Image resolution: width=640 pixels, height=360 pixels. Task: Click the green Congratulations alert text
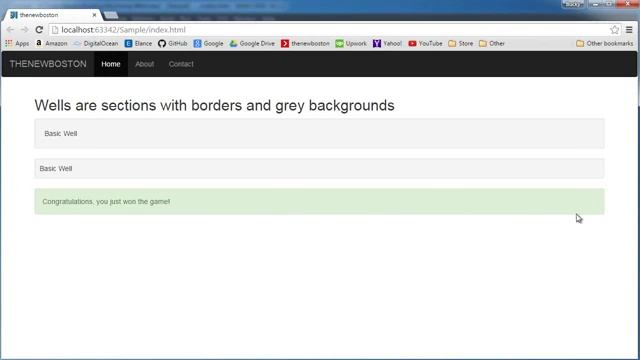pyautogui.click(x=106, y=202)
